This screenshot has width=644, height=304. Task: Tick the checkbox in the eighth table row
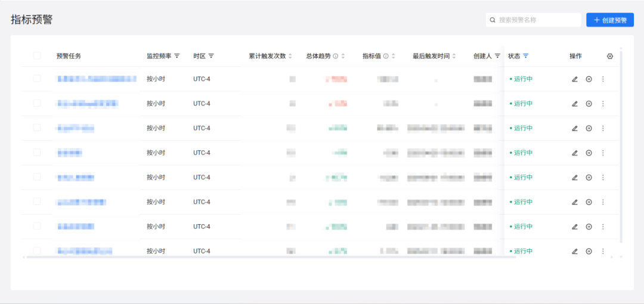pyautogui.click(x=37, y=250)
